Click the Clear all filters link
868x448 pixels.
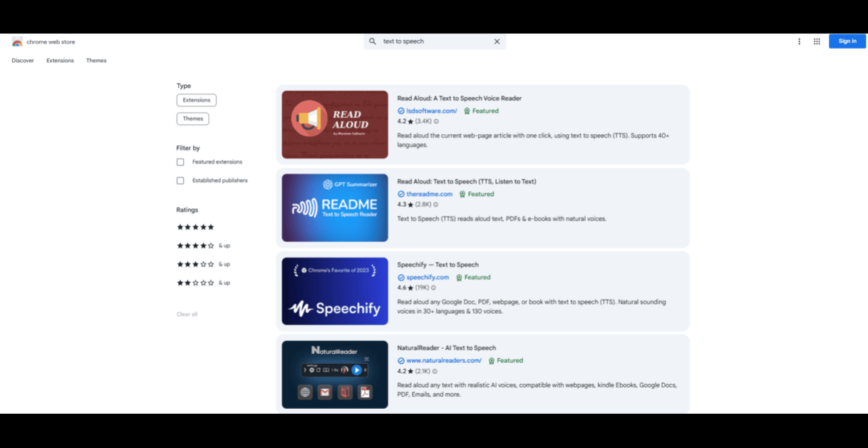tap(187, 314)
